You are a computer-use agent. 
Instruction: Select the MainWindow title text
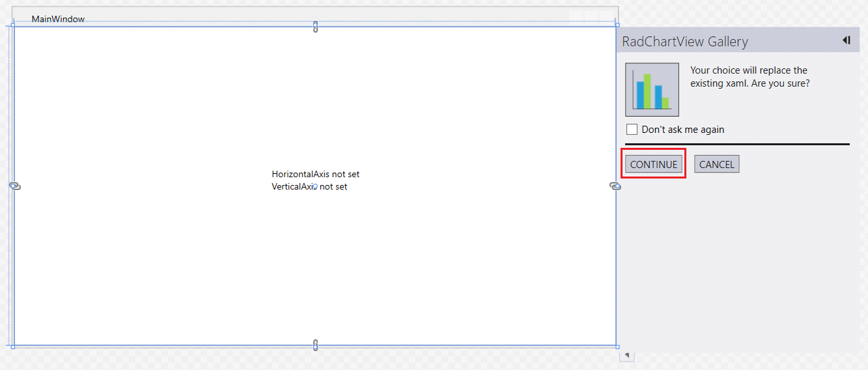[58, 19]
